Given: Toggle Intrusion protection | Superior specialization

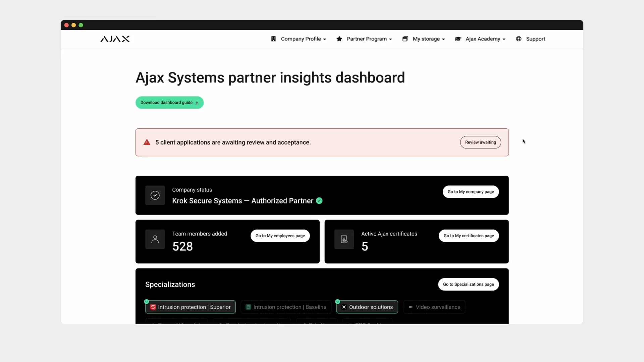Looking at the screenshot, I should pyautogui.click(x=191, y=307).
